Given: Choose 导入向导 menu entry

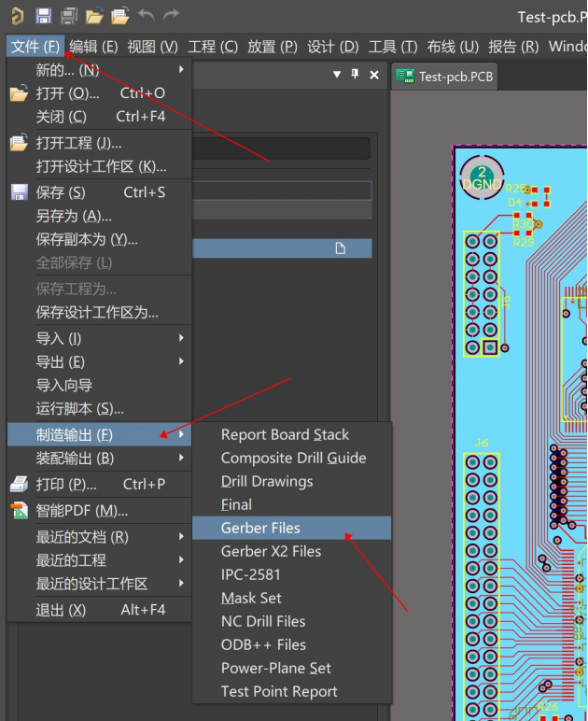Looking at the screenshot, I should [x=99, y=386].
